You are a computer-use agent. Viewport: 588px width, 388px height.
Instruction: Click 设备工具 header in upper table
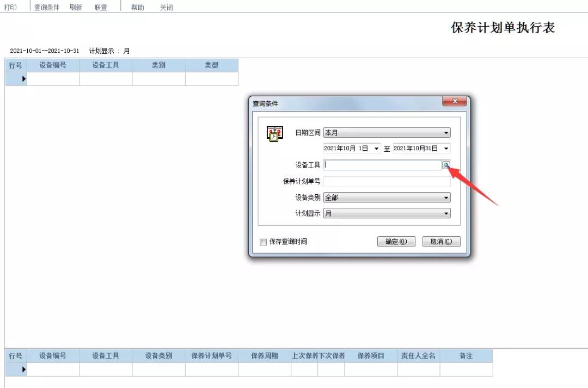coord(106,65)
